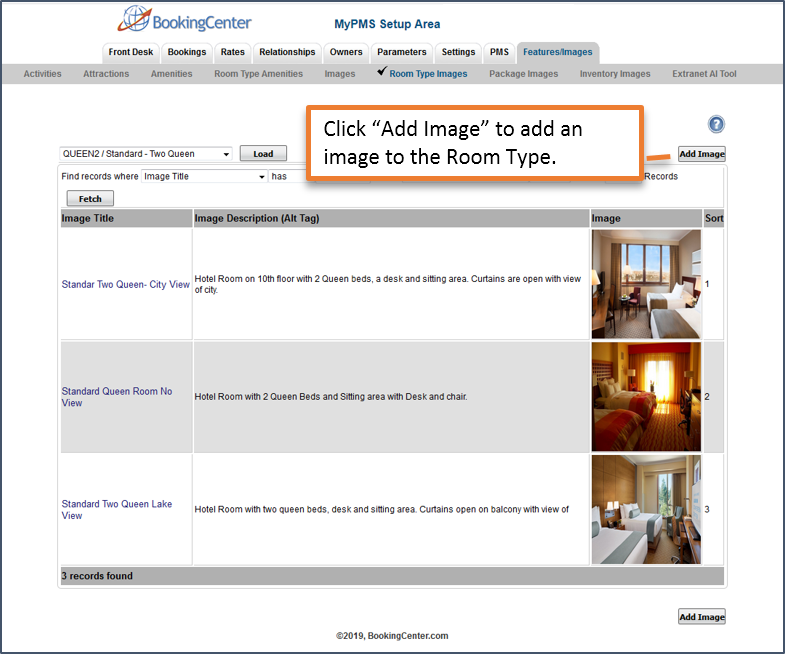Expand the Image Title search field dropdown
Viewport: 785px width, 654px height.
click(x=204, y=176)
